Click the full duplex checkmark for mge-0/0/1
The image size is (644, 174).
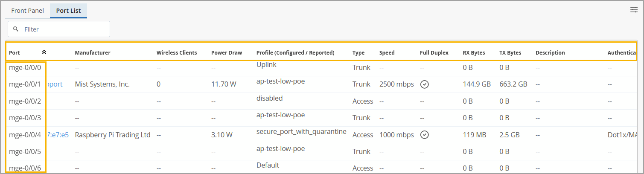[x=424, y=84]
